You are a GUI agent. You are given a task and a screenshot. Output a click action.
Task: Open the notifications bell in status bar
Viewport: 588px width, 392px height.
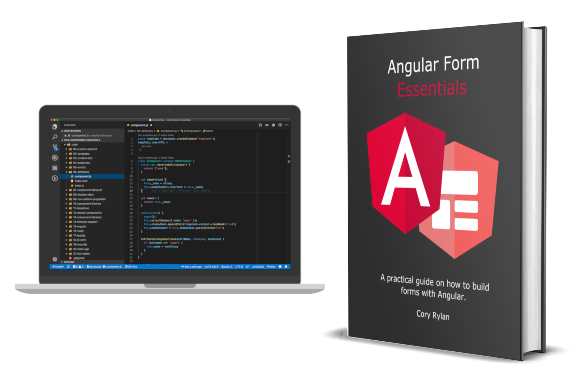[286, 267]
